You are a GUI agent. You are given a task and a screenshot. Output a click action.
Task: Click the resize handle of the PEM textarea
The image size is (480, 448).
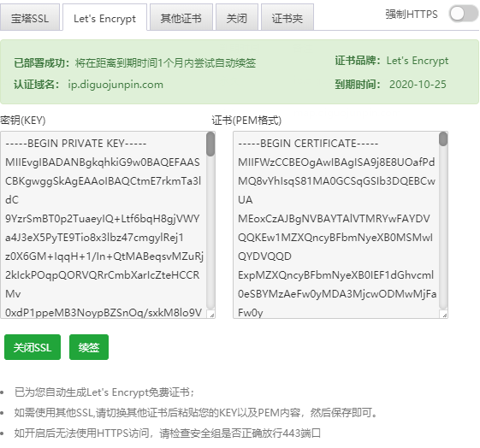point(445,315)
